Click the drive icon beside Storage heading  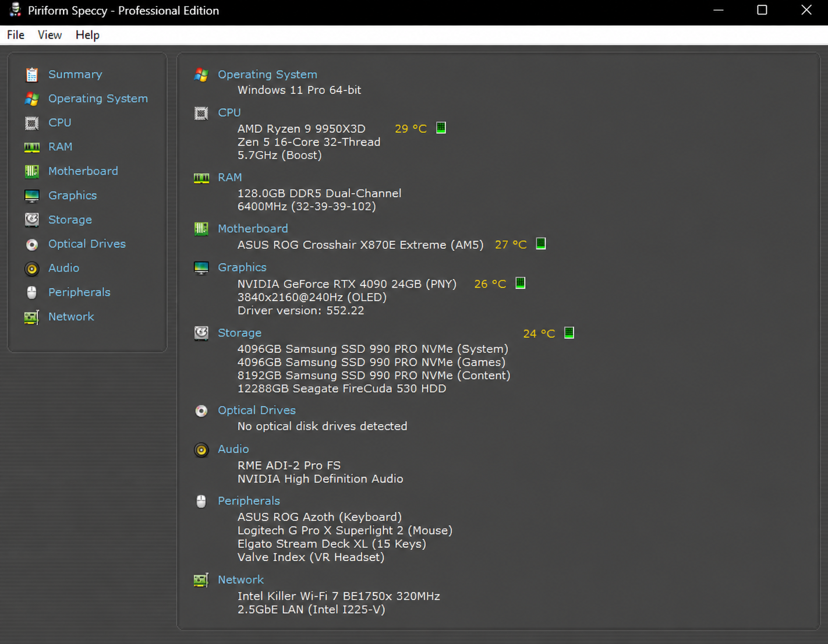tap(201, 333)
